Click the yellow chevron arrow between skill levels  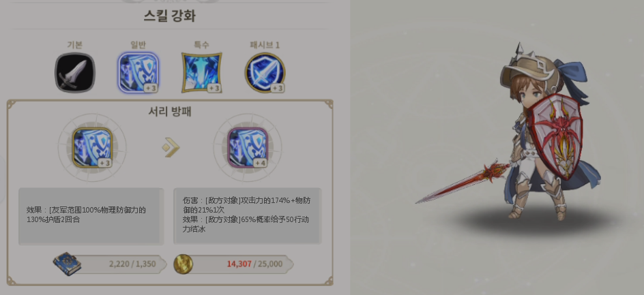(171, 147)
